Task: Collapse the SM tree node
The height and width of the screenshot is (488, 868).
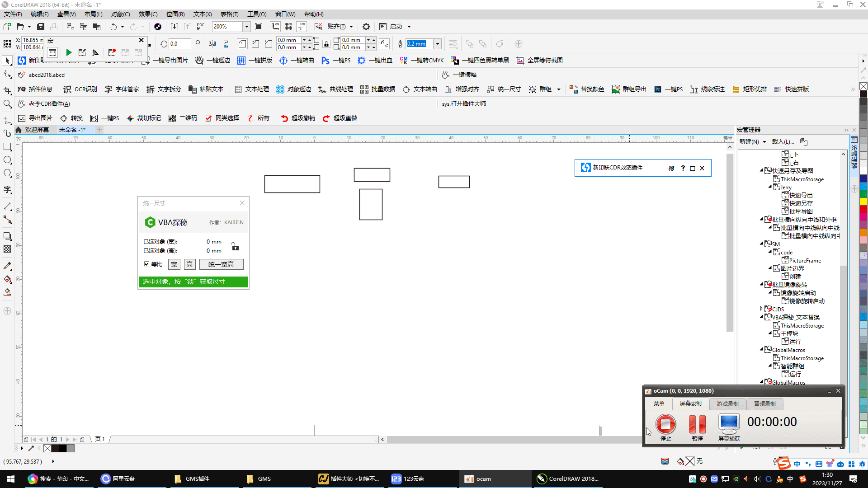Action: (x=761, y=244)
